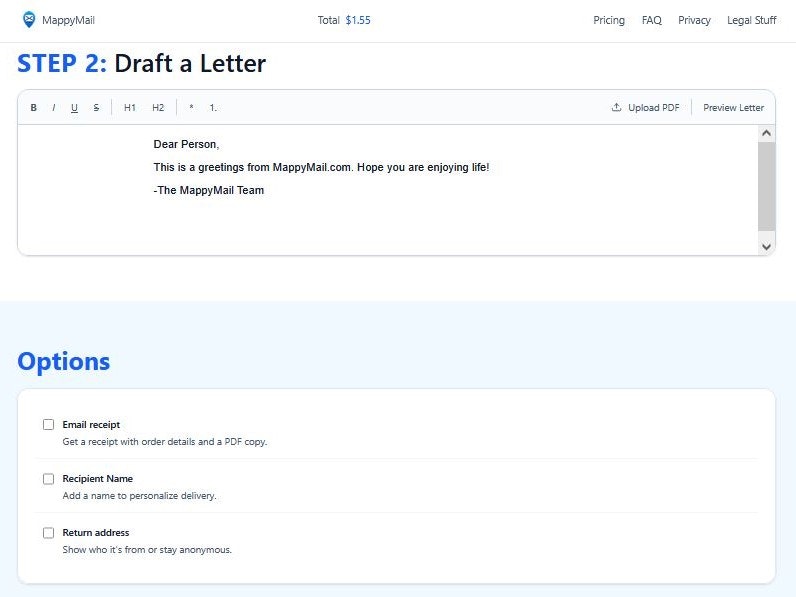Image resolution: width=796 pixels, height=597 pixels.
Task: Click the '-The MappyMail Team' signature line
Action: coord(209,190)
